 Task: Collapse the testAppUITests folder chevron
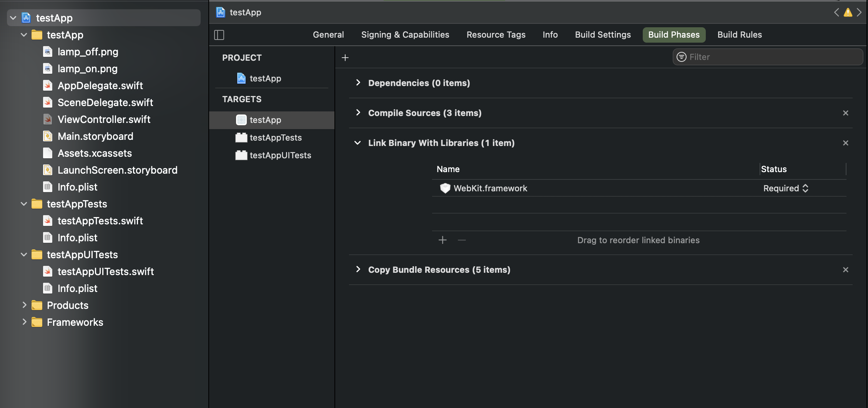[24, 254]
